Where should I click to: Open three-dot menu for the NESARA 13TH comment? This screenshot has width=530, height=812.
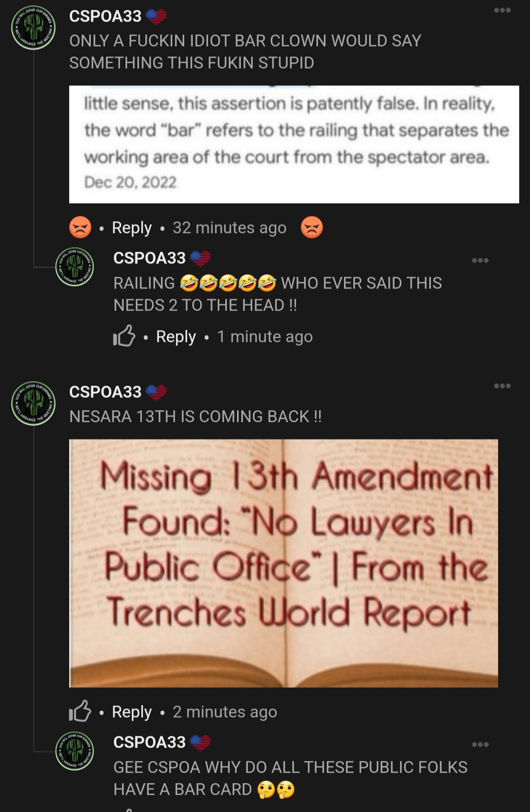point(502,386)
